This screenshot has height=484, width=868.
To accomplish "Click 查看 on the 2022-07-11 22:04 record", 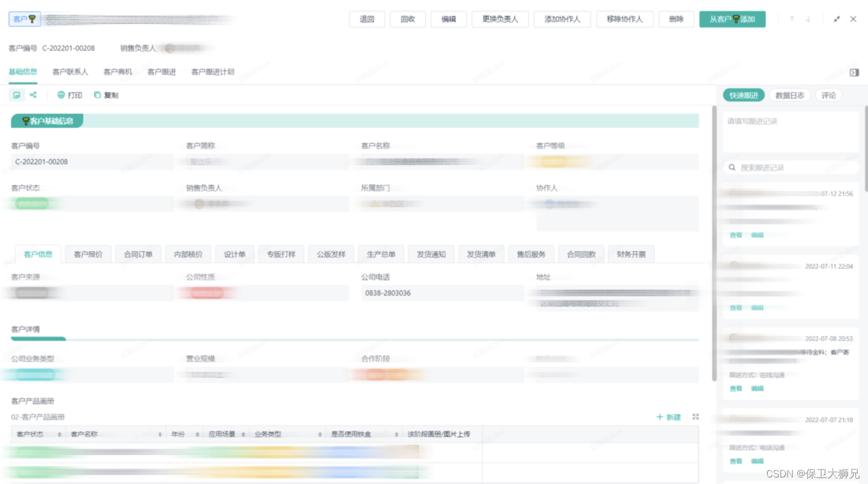I will [x=736, y=308].
